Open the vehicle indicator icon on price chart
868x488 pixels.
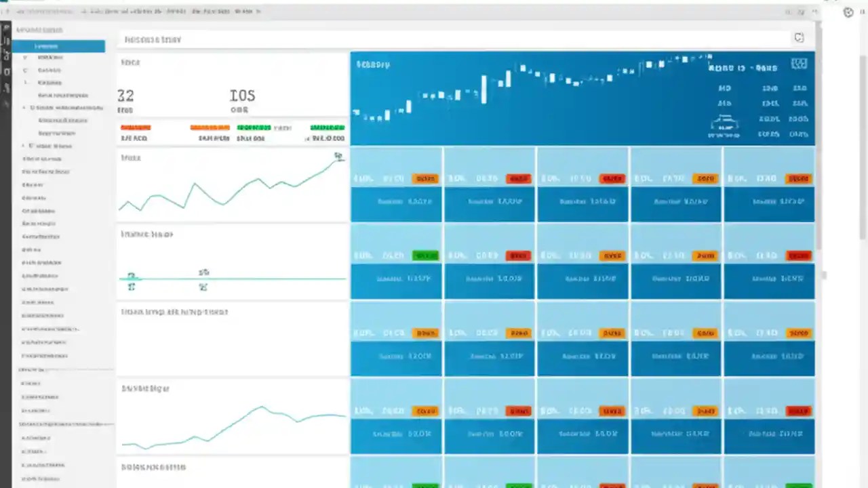click(x=724, y=123)
